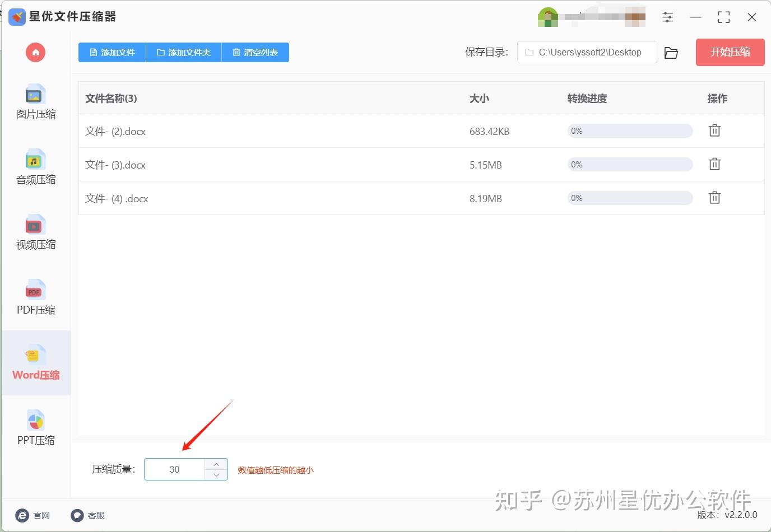Delete 文件- (4) .docx with trash icon

pos(714,198)
